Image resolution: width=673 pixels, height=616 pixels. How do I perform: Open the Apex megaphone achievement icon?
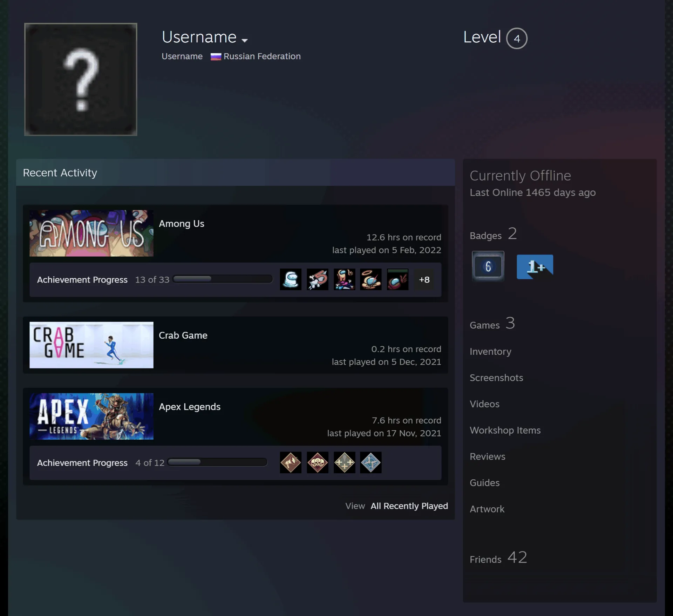tap(291, 462)
